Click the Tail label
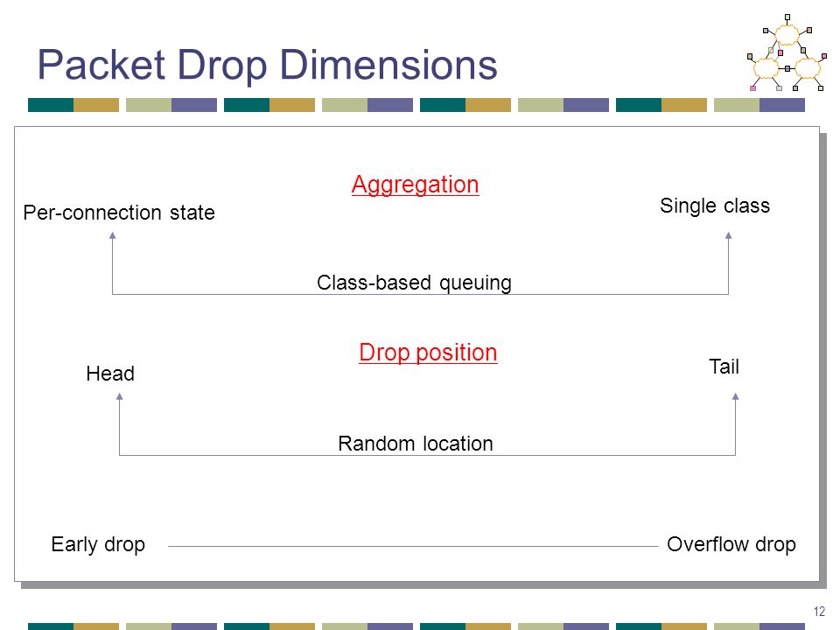The width and height of the screenshot is (840, 630). [724, 367]
